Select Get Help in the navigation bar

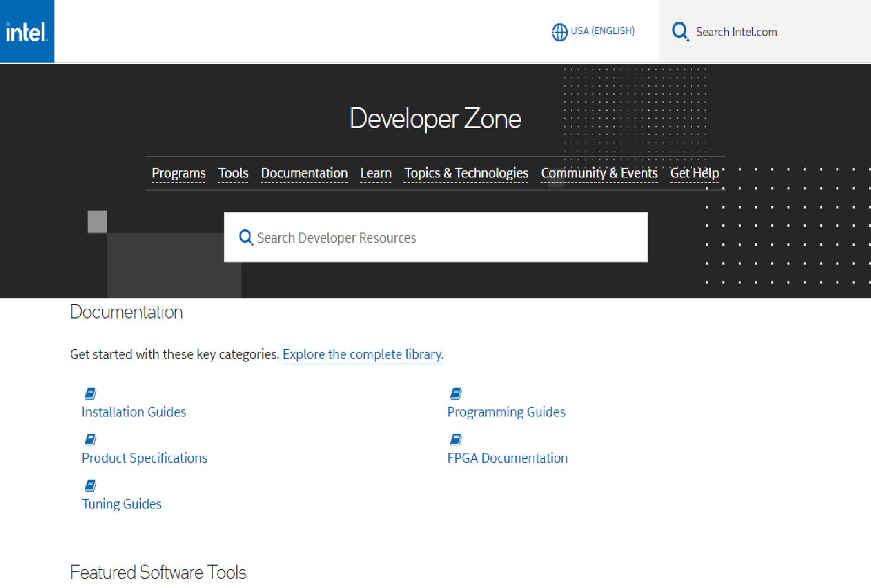[694, 173]
